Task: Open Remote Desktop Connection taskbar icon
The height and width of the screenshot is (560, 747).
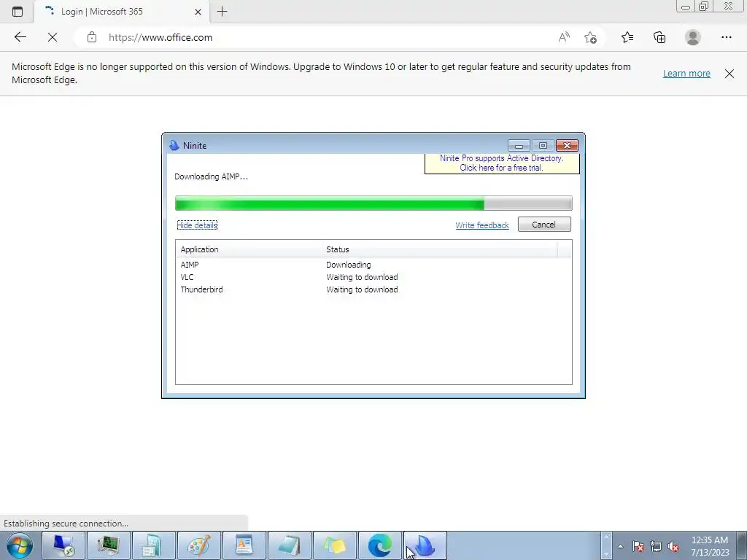Action: [x=63, y=545]
